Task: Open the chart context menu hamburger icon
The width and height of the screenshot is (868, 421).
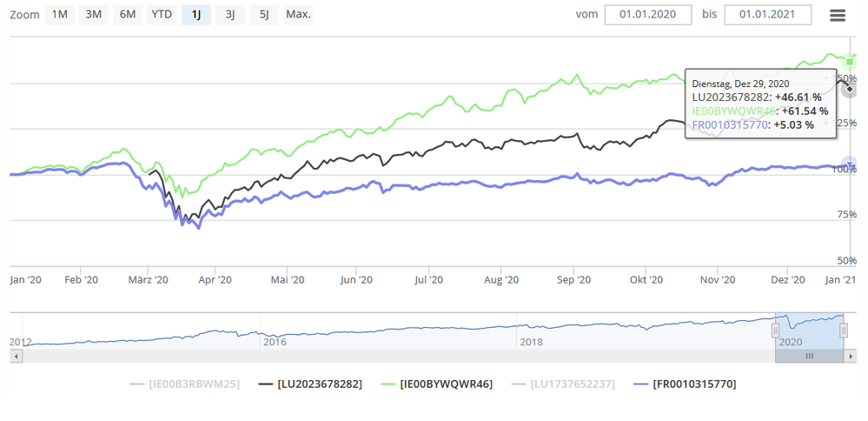Action: [838, 16]
